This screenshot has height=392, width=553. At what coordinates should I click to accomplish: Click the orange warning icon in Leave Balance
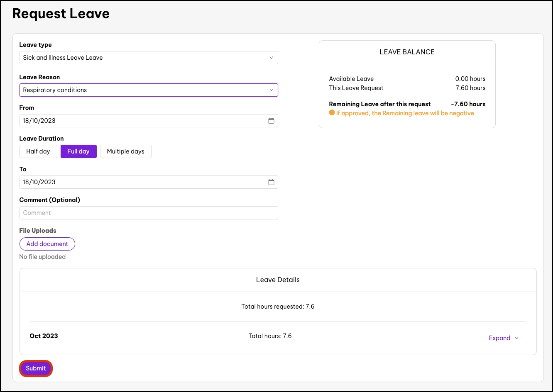coord(332,113)
